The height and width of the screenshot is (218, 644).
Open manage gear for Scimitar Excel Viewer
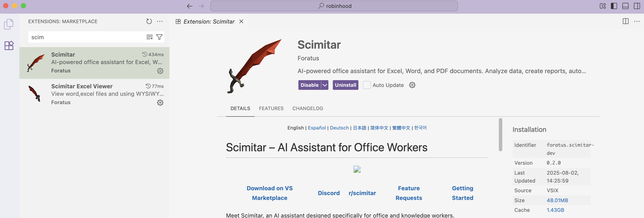[x=160, y=103]
